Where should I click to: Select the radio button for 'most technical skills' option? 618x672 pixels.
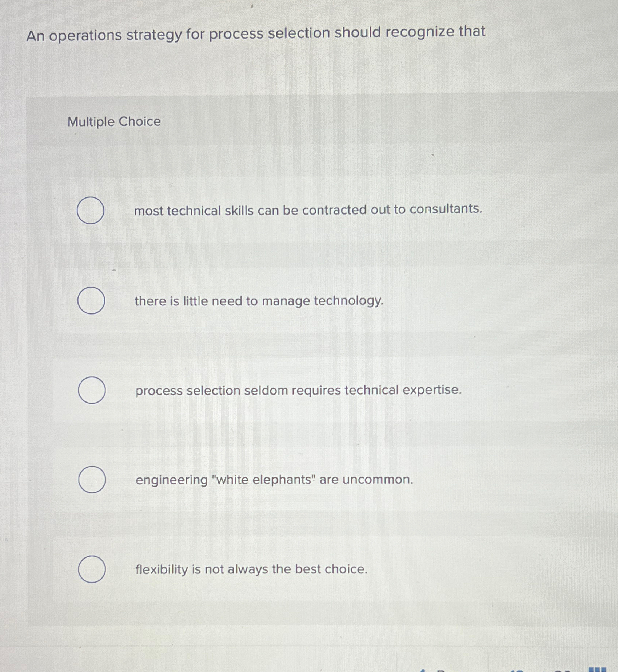click(x=90, y=210)
